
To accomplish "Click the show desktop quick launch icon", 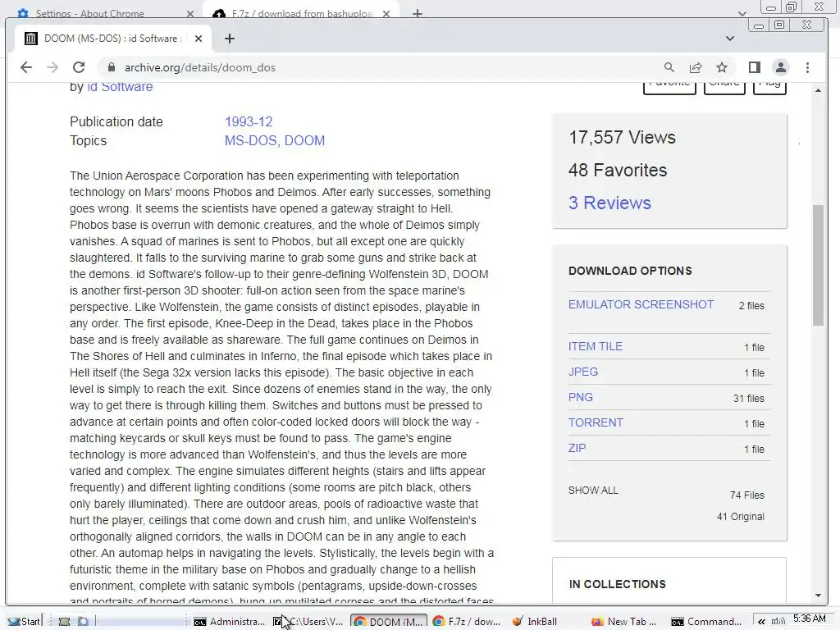I will (x=64, y=622).
